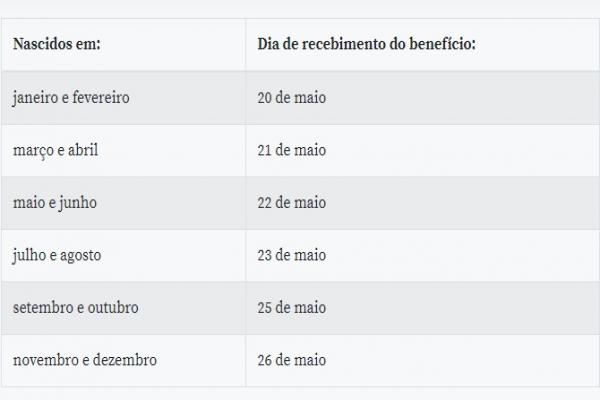Click the '23 de maio' date
This screenshot has height=400, width=600.
tap(292, 255)
